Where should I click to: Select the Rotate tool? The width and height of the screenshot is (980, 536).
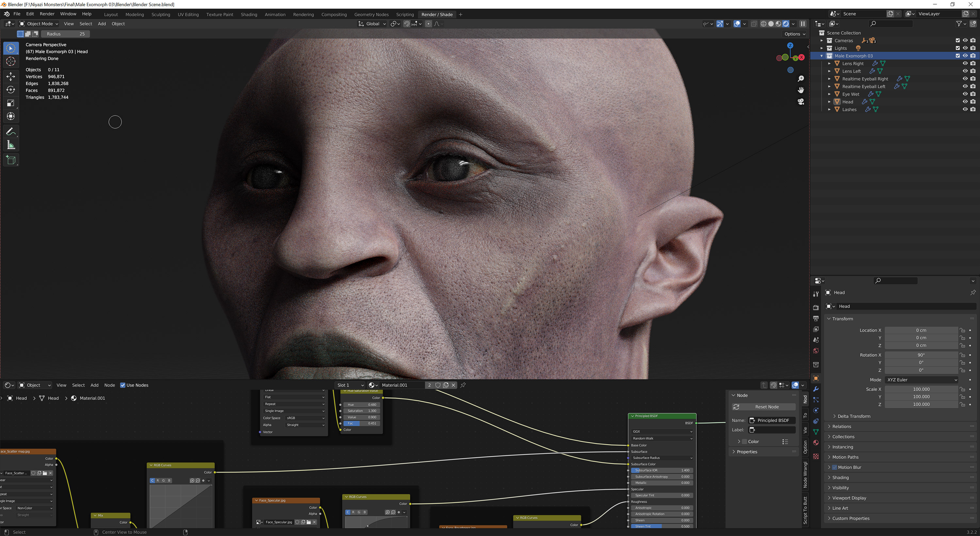11,90
